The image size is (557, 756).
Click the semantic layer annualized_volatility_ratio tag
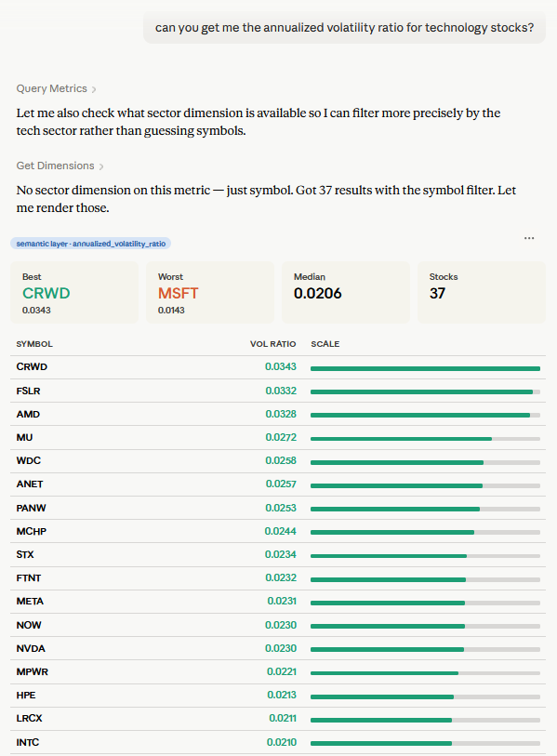coord(90,244)
